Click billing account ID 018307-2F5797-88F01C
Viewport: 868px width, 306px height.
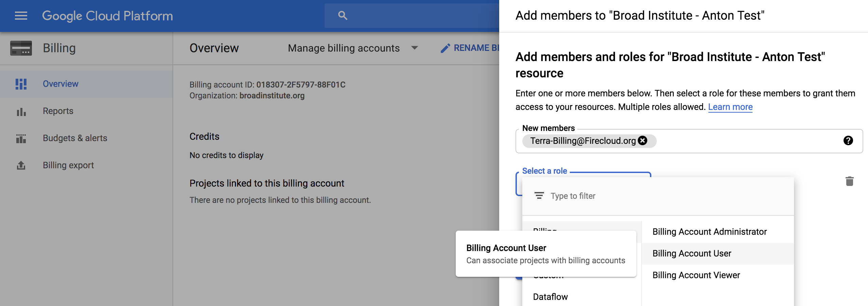coord(301,84)
